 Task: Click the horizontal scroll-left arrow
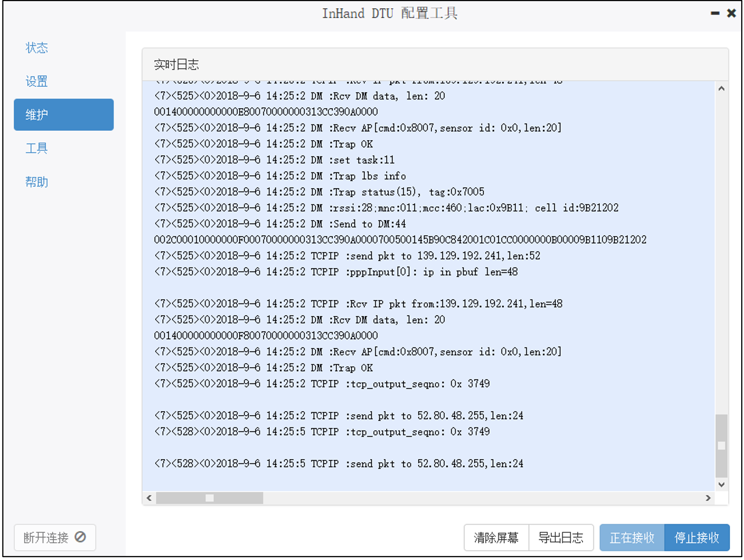(x=149, y=498)
